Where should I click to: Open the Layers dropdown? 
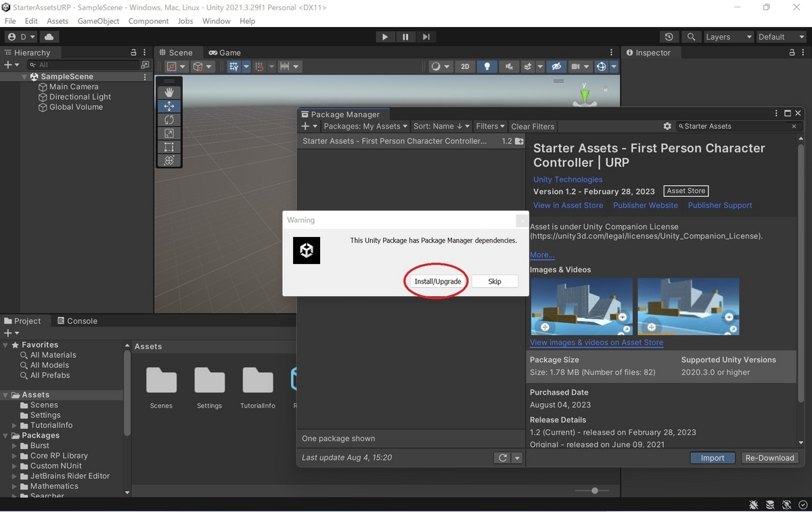728,37
